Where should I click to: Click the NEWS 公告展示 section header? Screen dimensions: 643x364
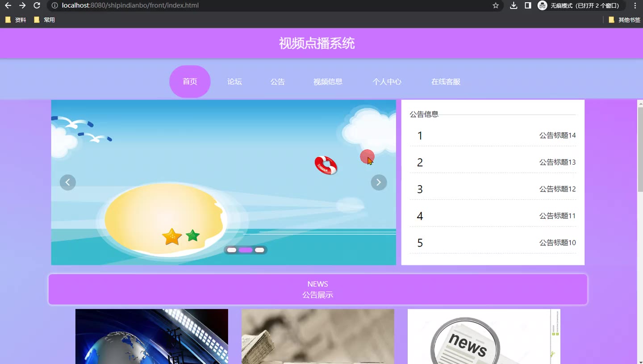(318, 290)
